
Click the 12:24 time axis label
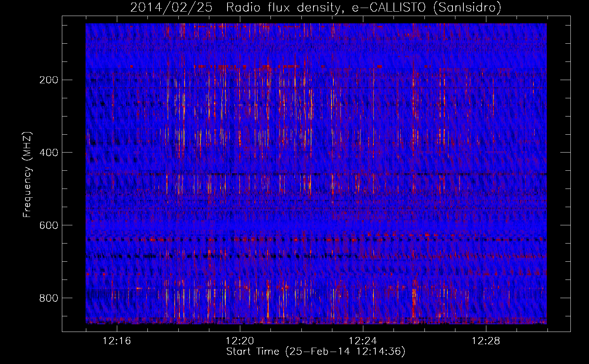click(363, 341)
